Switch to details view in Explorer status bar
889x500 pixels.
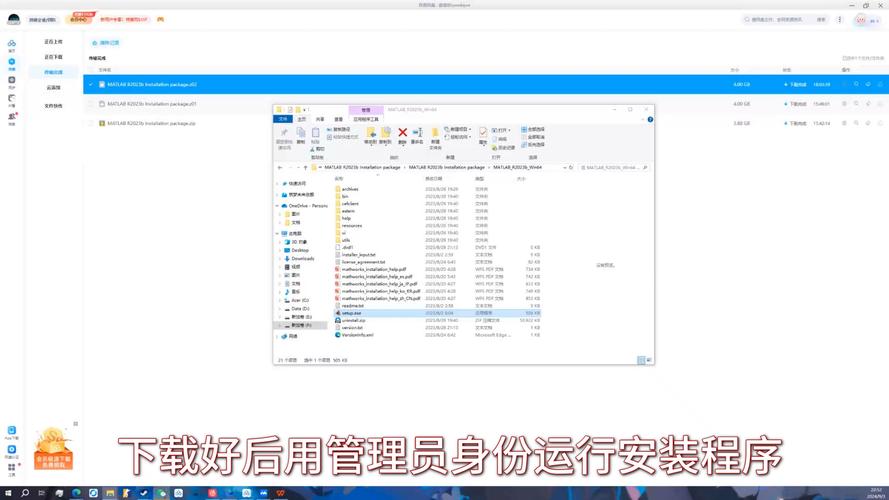[x=641, y=360]
